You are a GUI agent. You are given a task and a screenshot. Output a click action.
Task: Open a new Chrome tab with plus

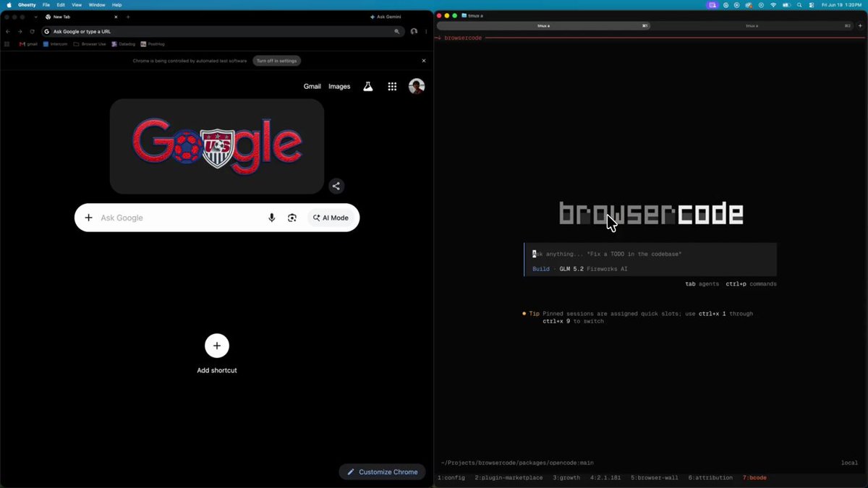click(128, 17)
